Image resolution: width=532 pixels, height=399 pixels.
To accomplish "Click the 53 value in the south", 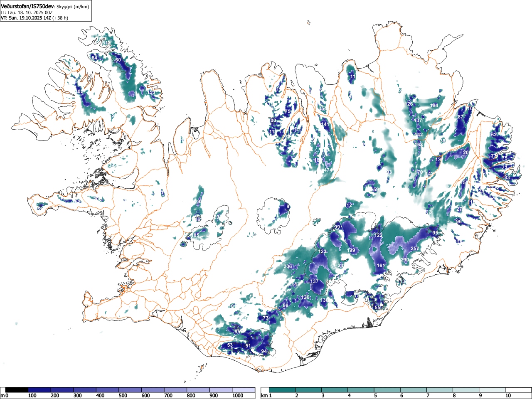I will (230, 345).
